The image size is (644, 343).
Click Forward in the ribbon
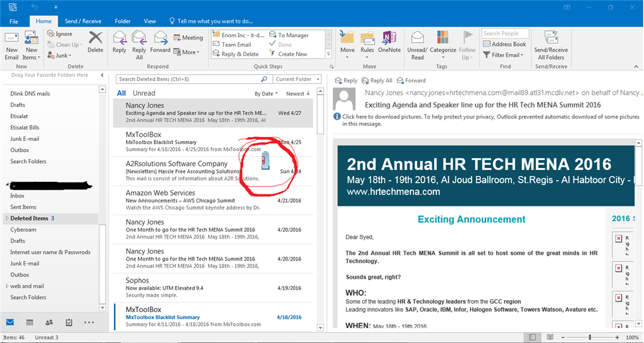160,42
